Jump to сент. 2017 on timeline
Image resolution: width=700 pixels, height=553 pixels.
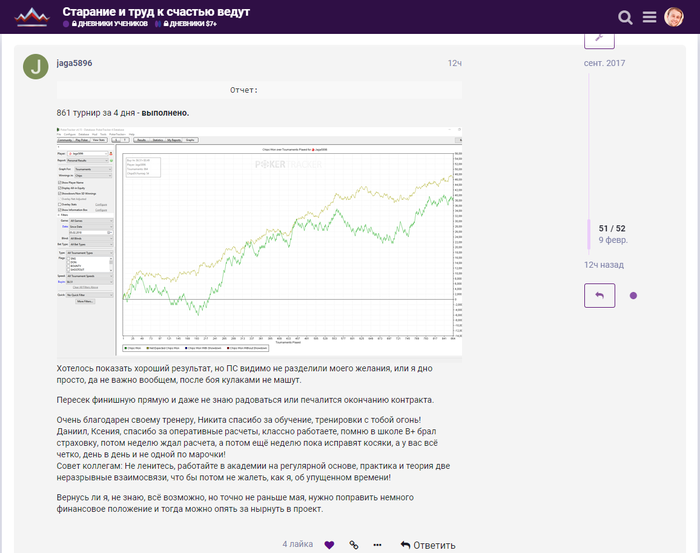coord(604,63)
